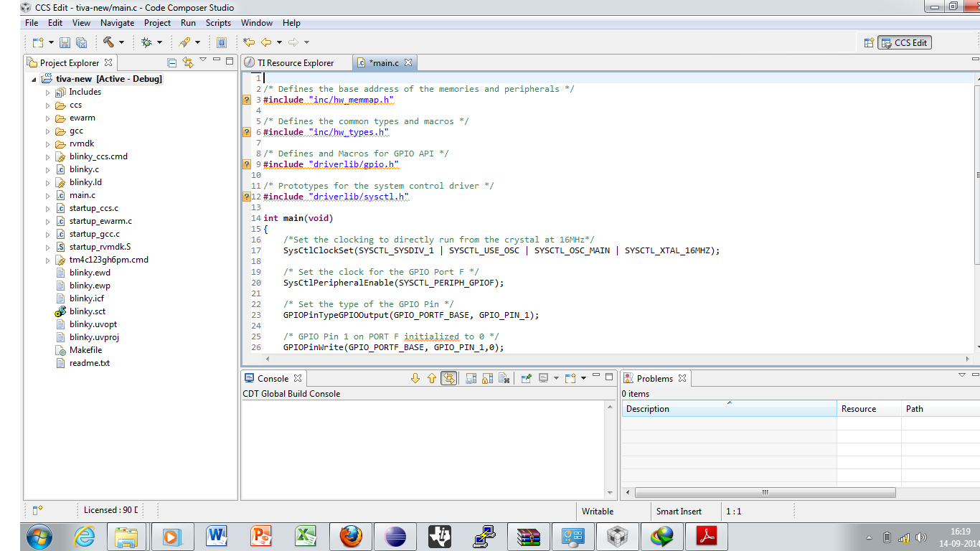Viewport: 980px width, 551px height.
Task: Click the Windows Start orb
Action: 39,537
